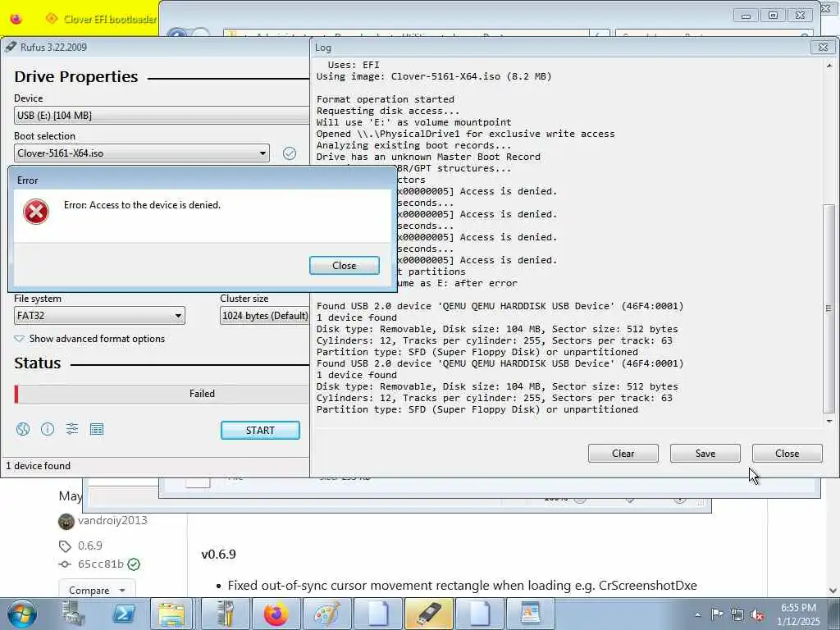Screen dimensions: 840x630
Task: Open blank document taskbar icon right of Rufus
Action: click(x=479, y=614)
